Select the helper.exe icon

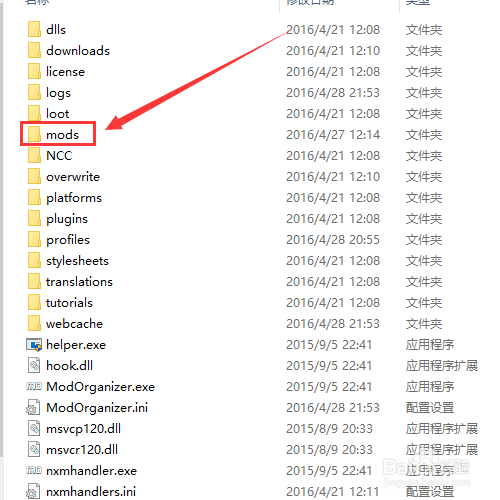pyautogui.click(x=34, y=345)
